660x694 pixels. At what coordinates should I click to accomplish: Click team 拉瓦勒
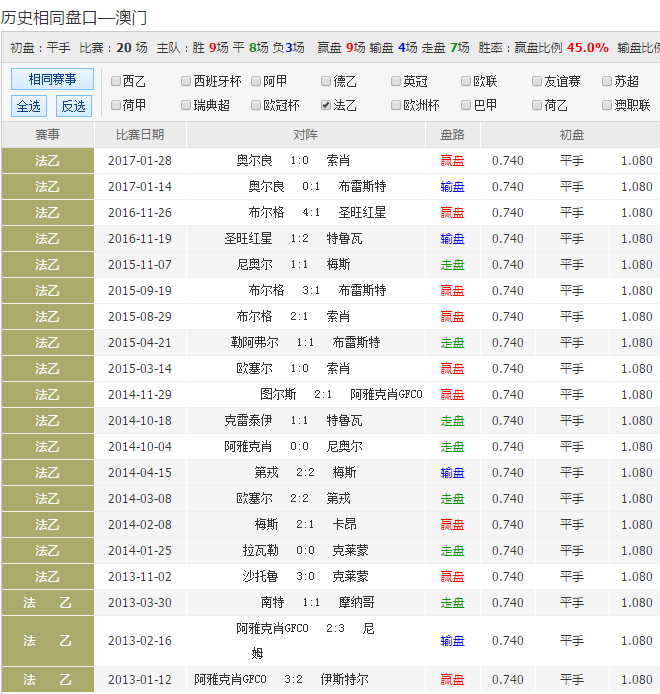tap(260, 551)
